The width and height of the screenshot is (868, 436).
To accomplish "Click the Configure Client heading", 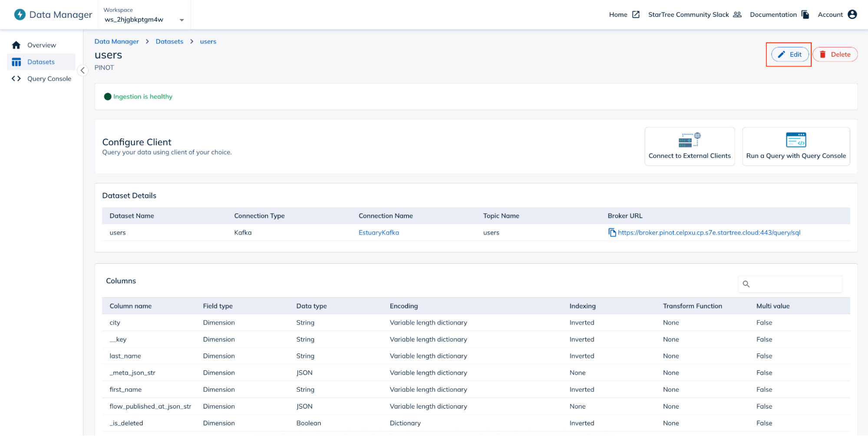I will tap(136, 142).
